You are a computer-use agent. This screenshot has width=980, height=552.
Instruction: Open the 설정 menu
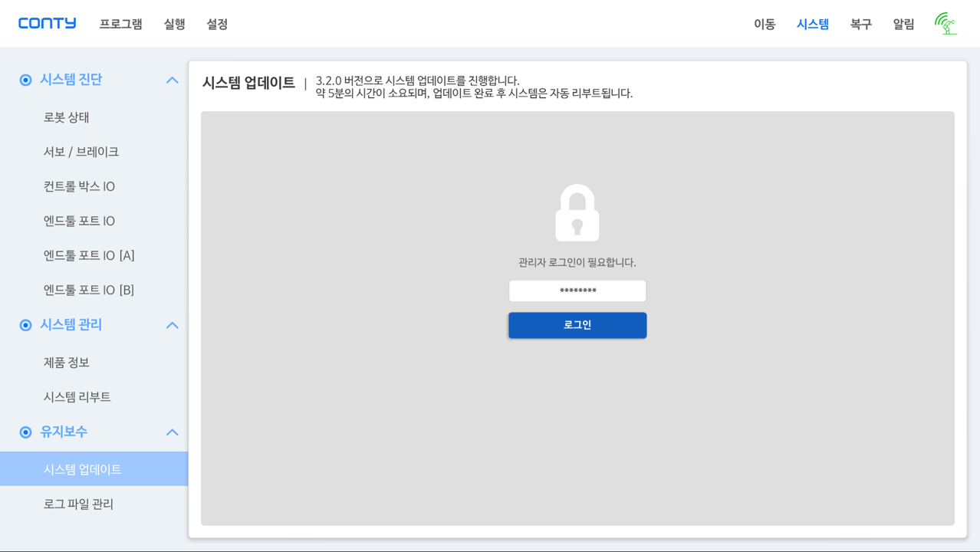pyautogui.click(x=217, y=24)
